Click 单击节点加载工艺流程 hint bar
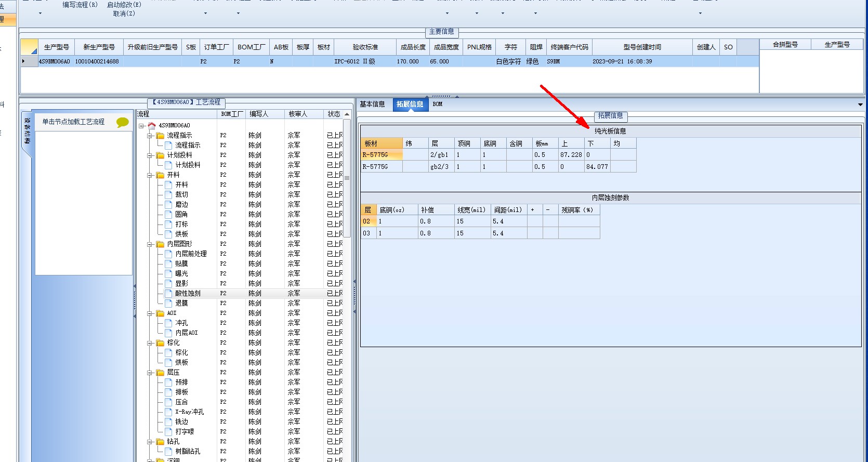This screenshot has height=462, width=868. click(83, 122)
